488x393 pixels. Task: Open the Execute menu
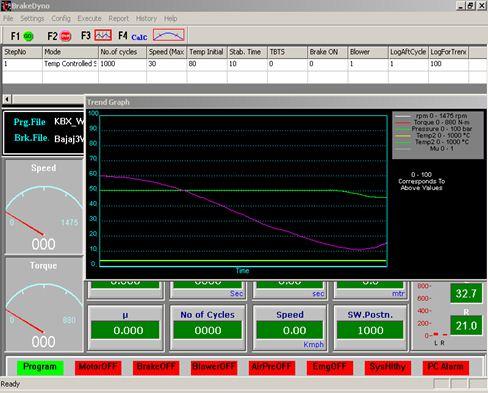click(x=89, y=19)
